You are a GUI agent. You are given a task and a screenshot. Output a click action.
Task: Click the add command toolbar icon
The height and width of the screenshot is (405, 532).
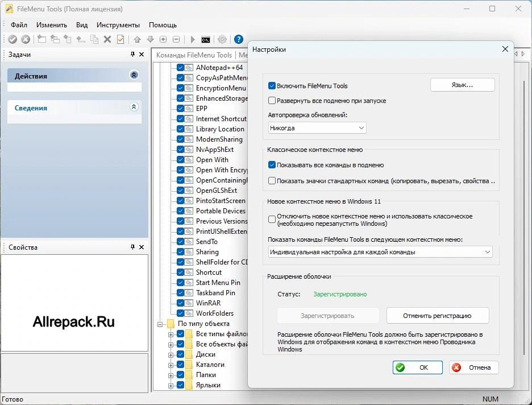[x=41, y=39]
